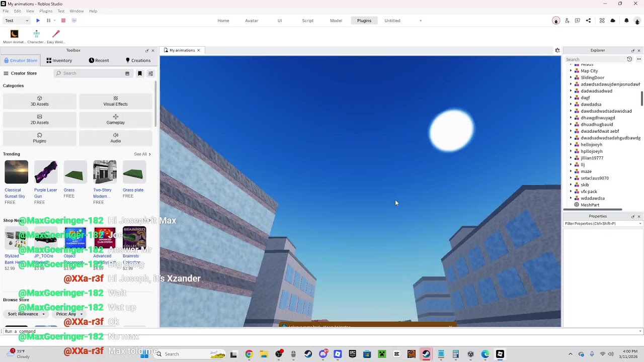Search Toolbox by image icon
This screenshot has width=644, height=362.
127,73
